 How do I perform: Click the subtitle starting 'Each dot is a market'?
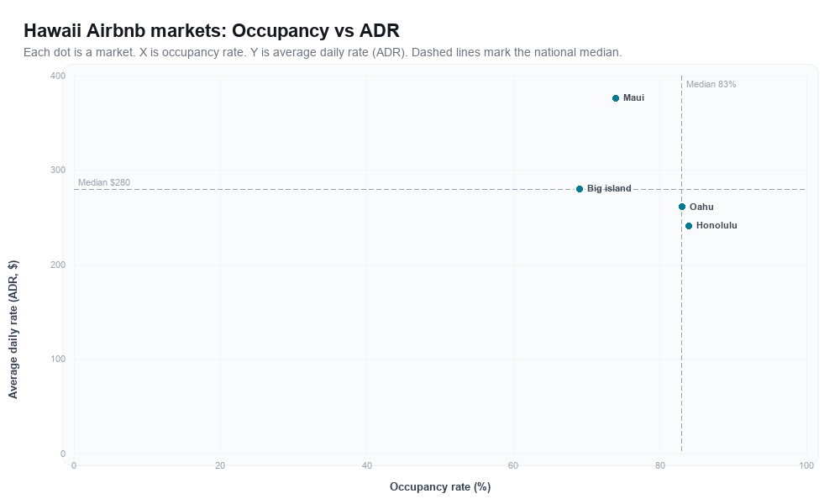click(323, 52)
